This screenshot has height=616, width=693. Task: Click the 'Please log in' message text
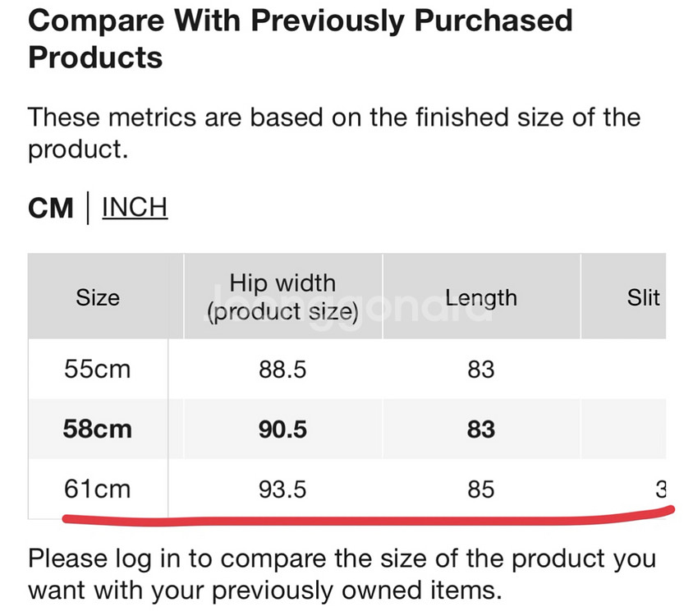tap(342, 574)
